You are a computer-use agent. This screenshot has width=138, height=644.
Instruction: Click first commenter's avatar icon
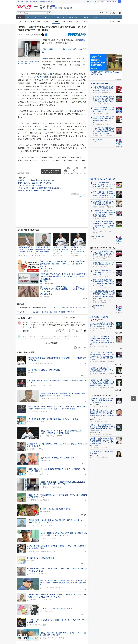[19, 323]
